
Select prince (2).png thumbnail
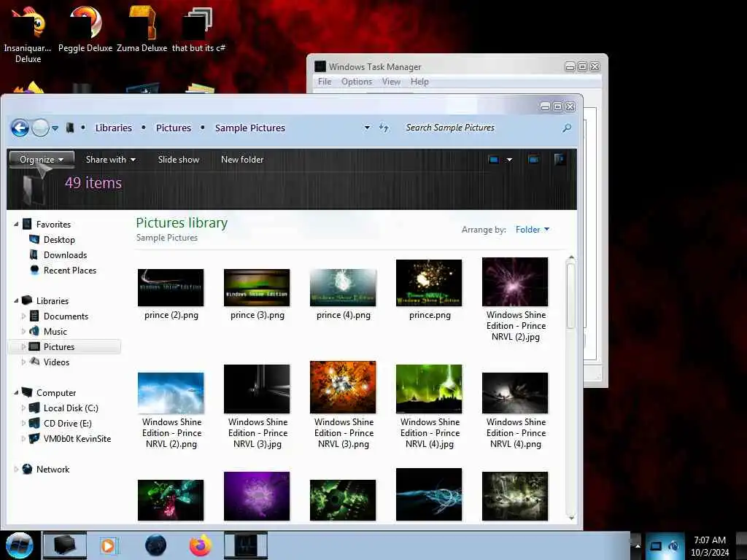(x=171, y=287)
